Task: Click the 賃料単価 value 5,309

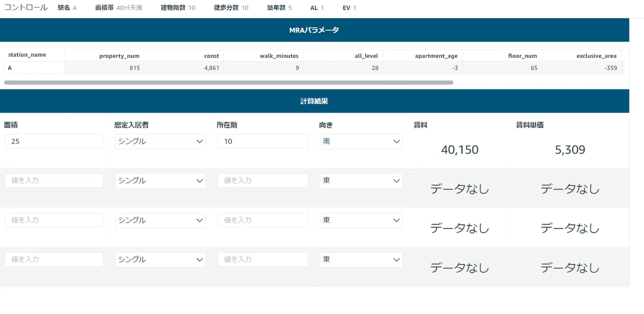Action: [x=570, y=149]
